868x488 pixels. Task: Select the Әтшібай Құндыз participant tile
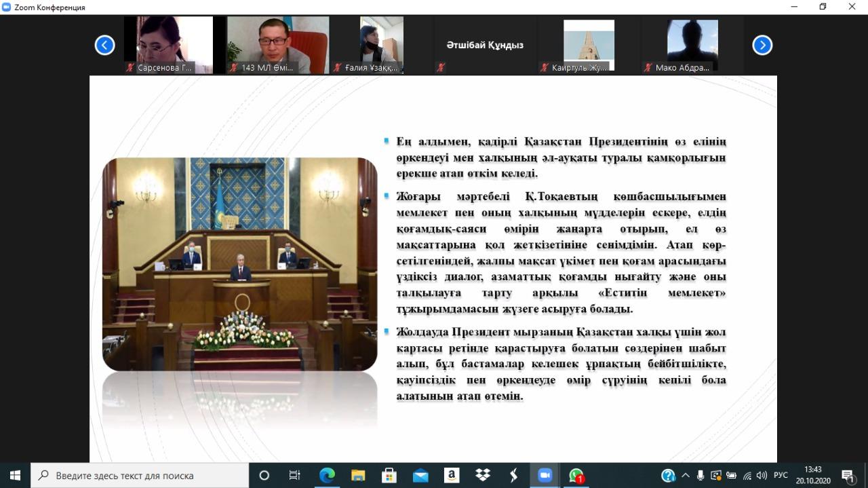[x=484, y=45]
